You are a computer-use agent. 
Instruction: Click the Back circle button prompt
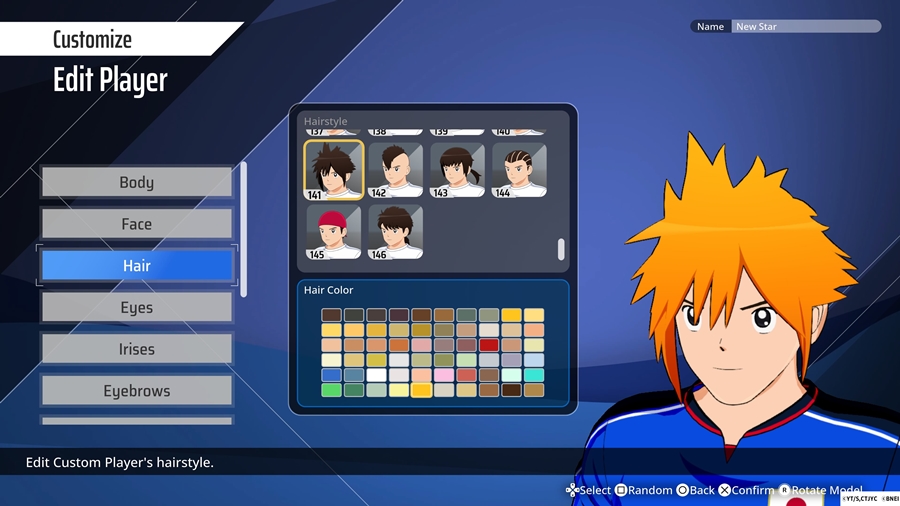pyautogui.click(x=696, y=491)
